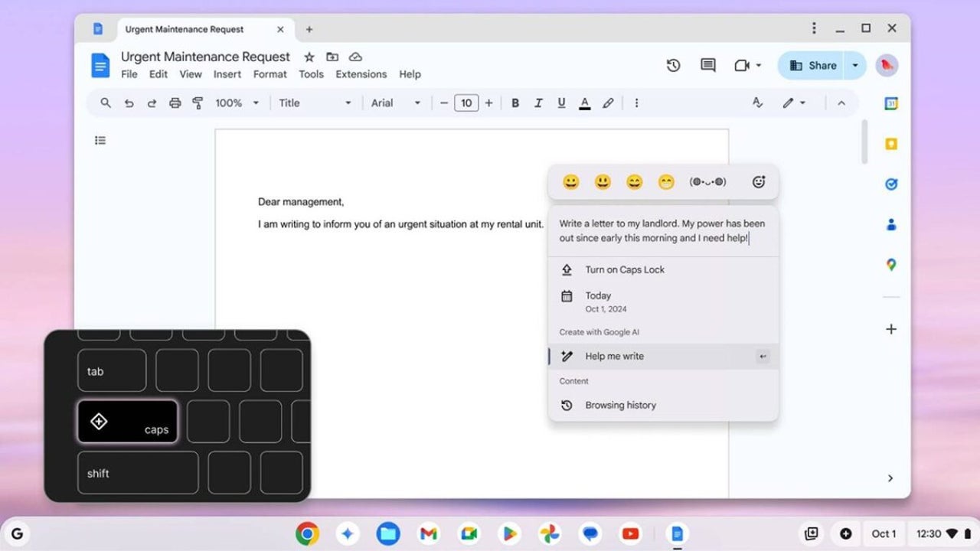The width and height of the screenshot is (980, 551).
Task: Open YouTube from the shelf
Action: click(630, 533)
